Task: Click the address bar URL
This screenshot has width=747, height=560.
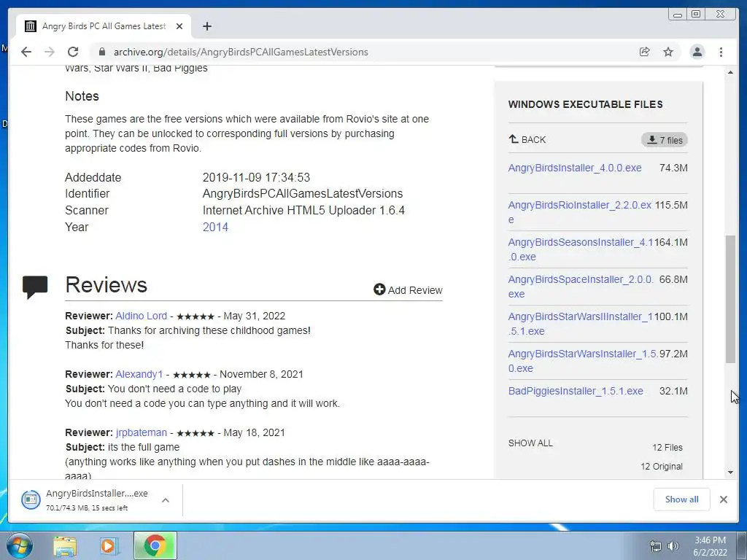Action: 241,52
